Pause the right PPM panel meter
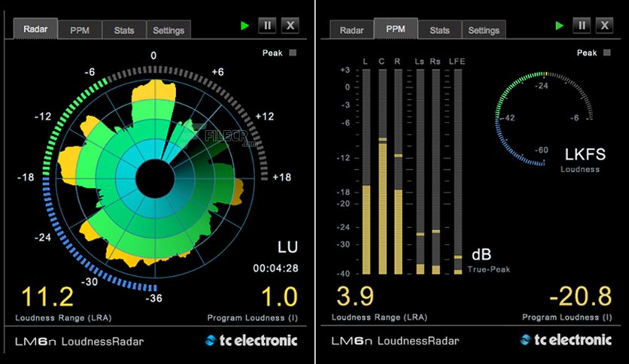The image size is (629, 364). click(582, 26)
